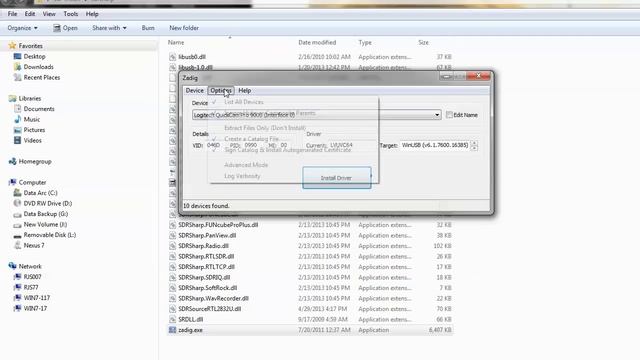Select the RJS007 network computer icon

[x=17, y=277]
